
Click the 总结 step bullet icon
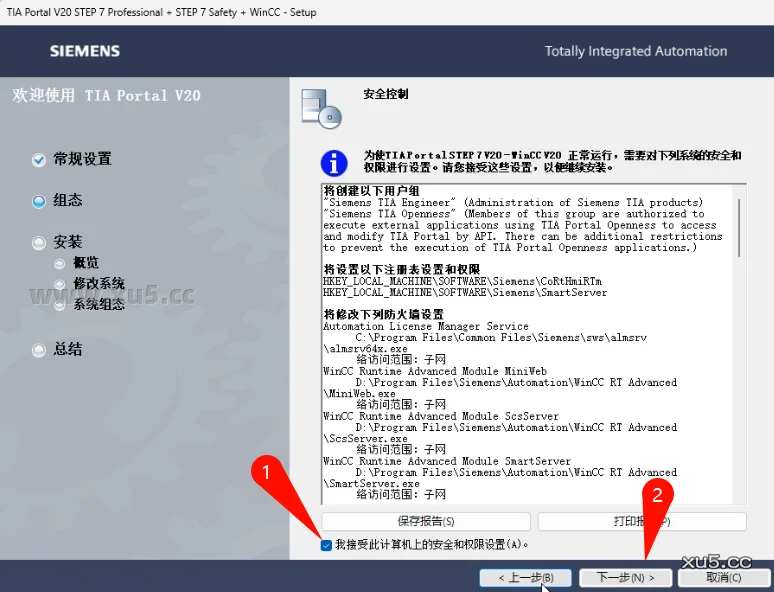pos(39,350)
